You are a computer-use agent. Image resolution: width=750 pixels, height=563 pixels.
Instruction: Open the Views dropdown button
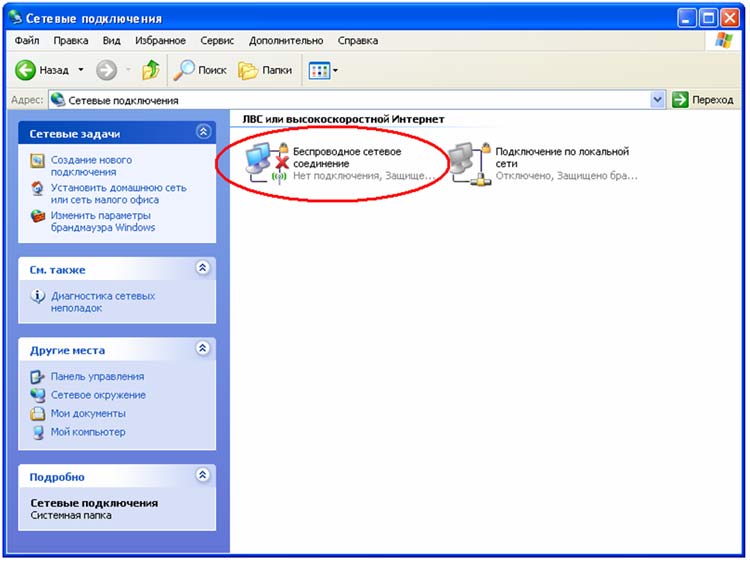point(324,70)
